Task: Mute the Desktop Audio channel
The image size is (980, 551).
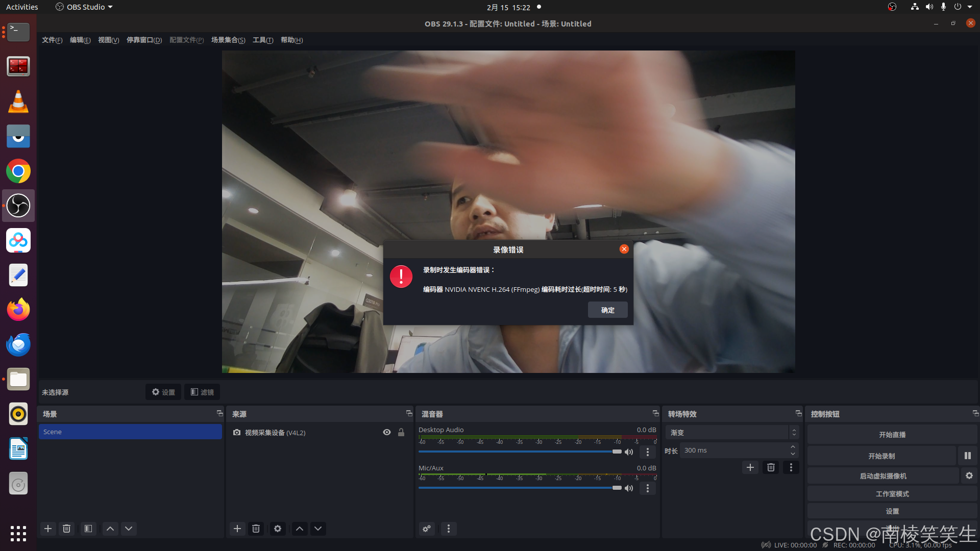Action: point(629,452)
